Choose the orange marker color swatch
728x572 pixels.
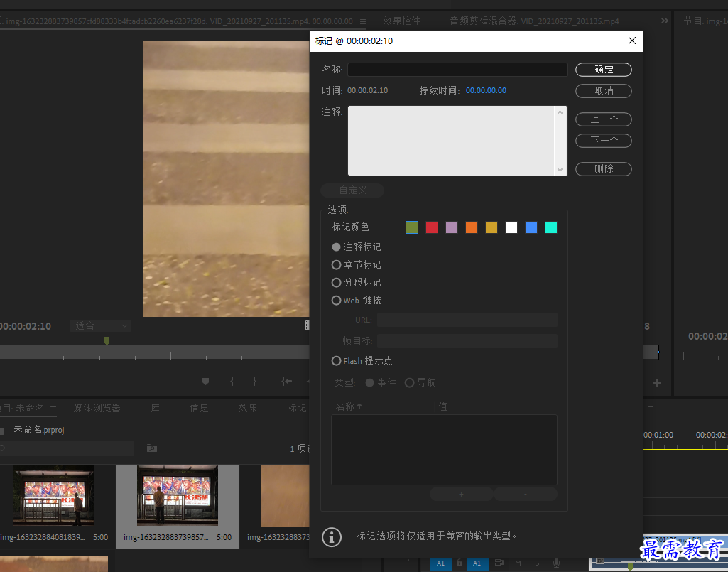(x=472, y=227)
